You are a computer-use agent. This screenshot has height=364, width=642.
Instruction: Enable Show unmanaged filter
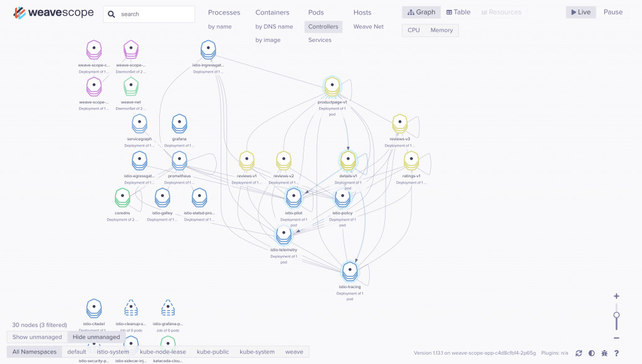tap(37, 337)
